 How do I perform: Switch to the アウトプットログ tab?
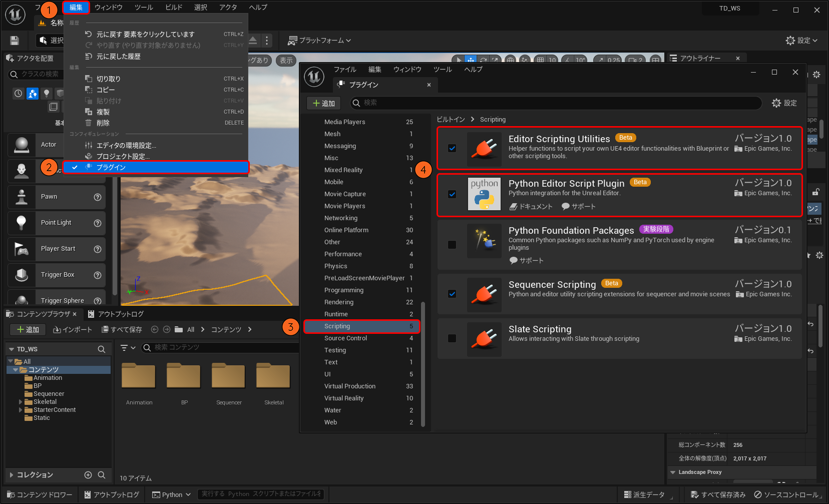[x=116, y=314]
